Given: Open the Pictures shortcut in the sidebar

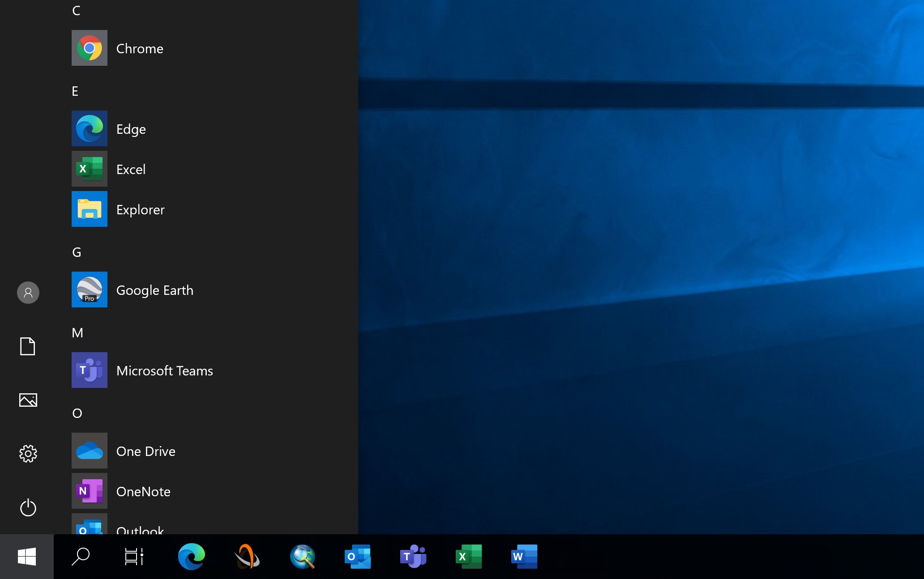Looking at the screenshot, I should coord(28,400).
